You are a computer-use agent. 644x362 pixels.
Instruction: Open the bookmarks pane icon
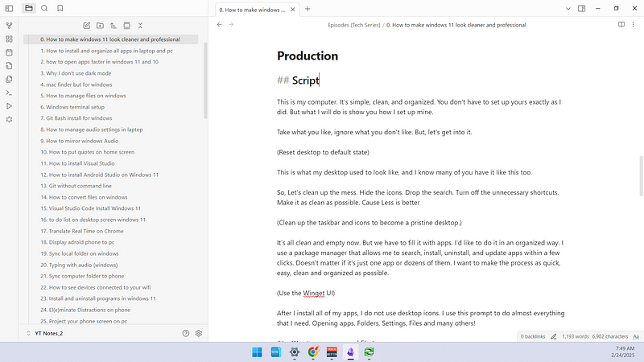point(60,8)
